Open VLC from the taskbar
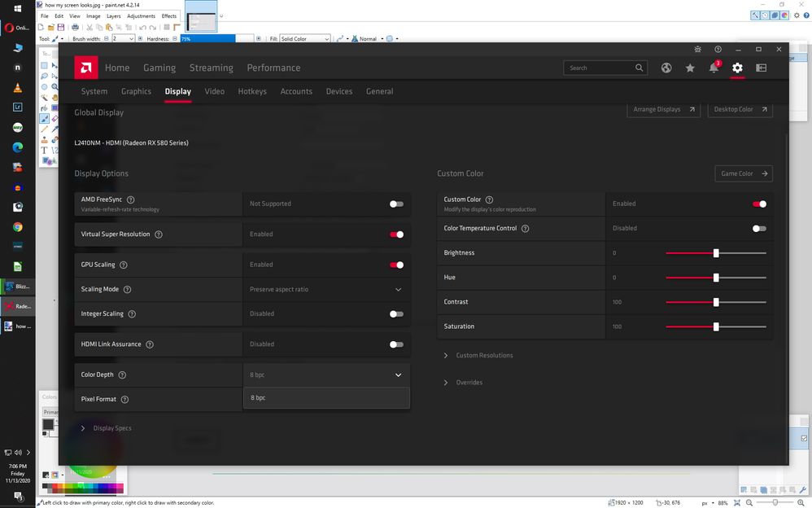The height and width of the screenshot is (508, 812). (17, 87)
